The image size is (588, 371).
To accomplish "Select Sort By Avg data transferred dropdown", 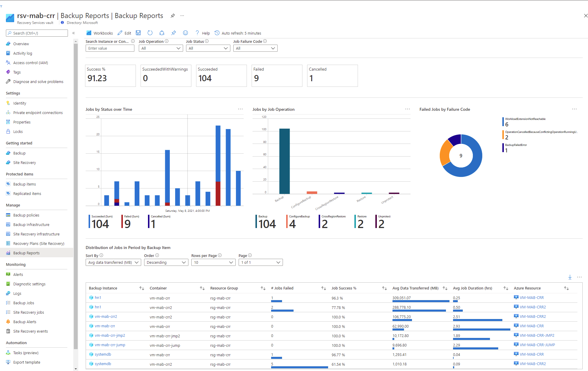I will tap(113, 262).
